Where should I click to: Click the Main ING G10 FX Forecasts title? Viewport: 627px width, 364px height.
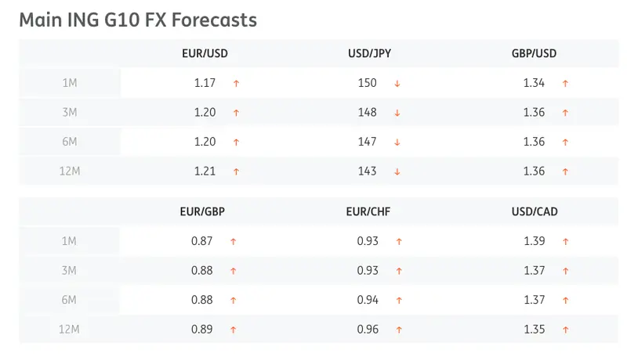click(x=137, y=20)
